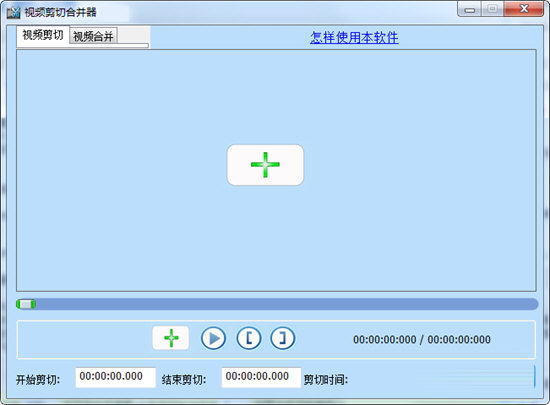The width and height of the screenshot is (550, 405).
Task: Click the 剪切时间 label
Action: click(x=326, y=379)
